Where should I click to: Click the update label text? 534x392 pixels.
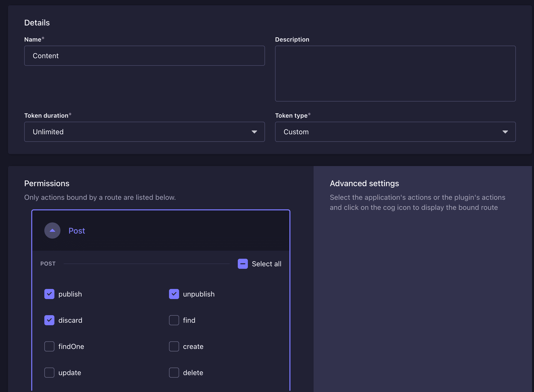click(x=70, y=373)
